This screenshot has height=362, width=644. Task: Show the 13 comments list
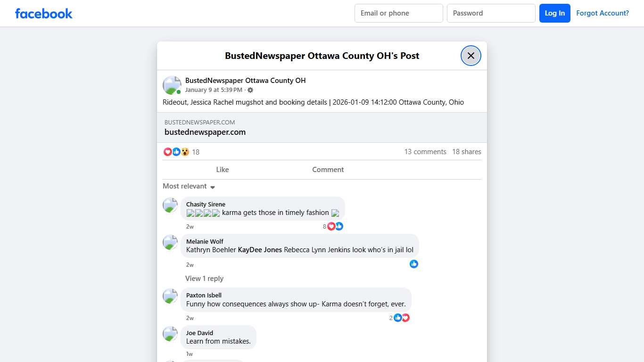425,152
